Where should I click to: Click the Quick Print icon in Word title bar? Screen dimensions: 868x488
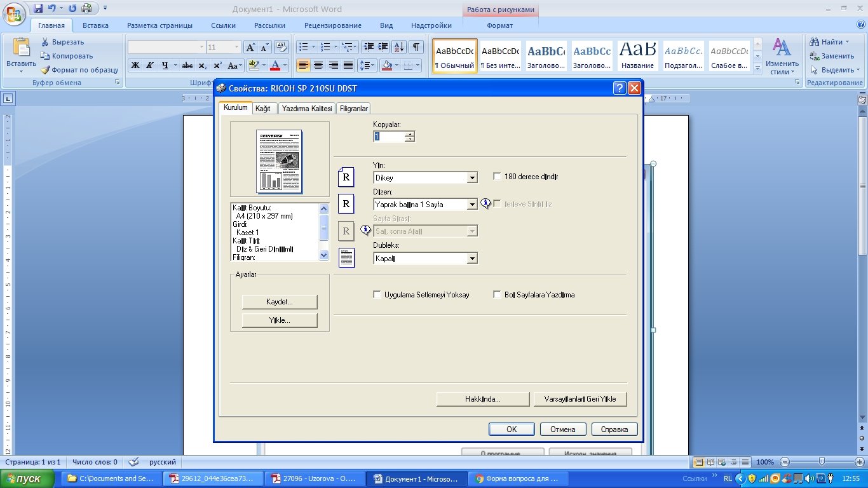(86, 8)
